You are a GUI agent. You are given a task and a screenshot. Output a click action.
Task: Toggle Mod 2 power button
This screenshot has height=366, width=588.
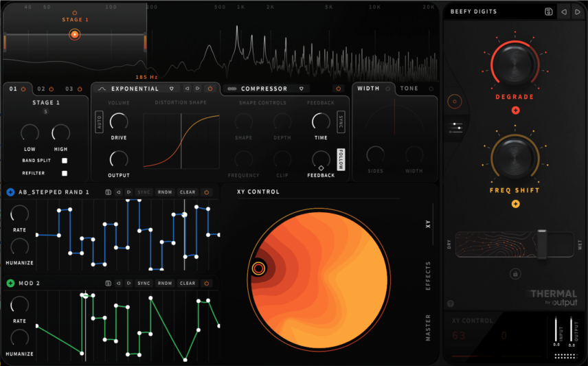(x=207, y=283)
